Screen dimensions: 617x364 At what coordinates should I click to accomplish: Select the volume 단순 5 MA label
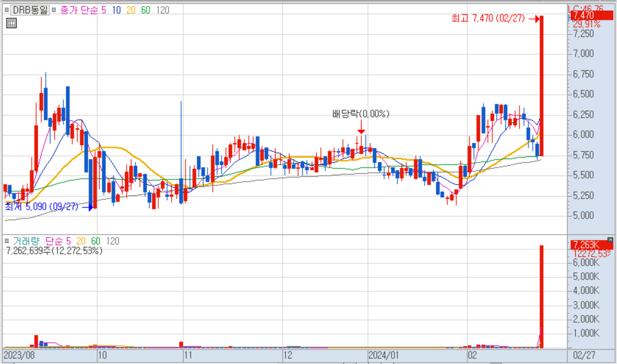click(x=58, y=241)
